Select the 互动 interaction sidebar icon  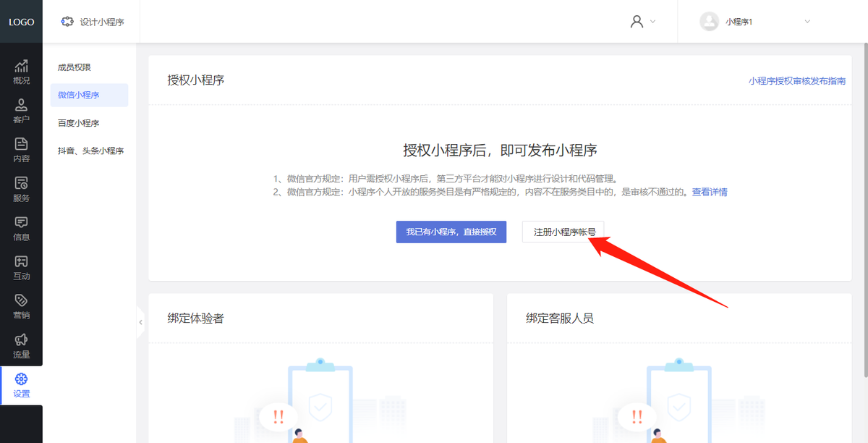21,268
